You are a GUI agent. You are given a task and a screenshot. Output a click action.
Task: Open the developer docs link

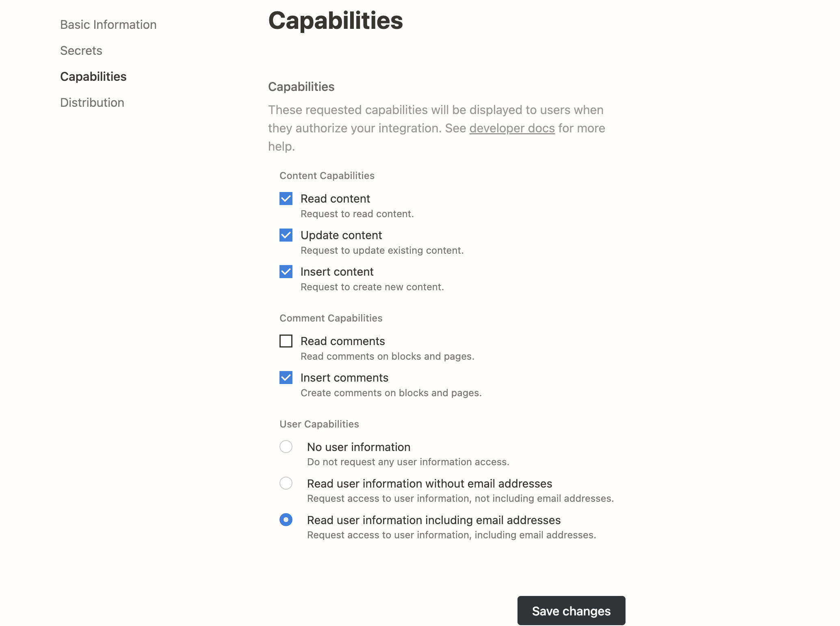tap(511, 128)
